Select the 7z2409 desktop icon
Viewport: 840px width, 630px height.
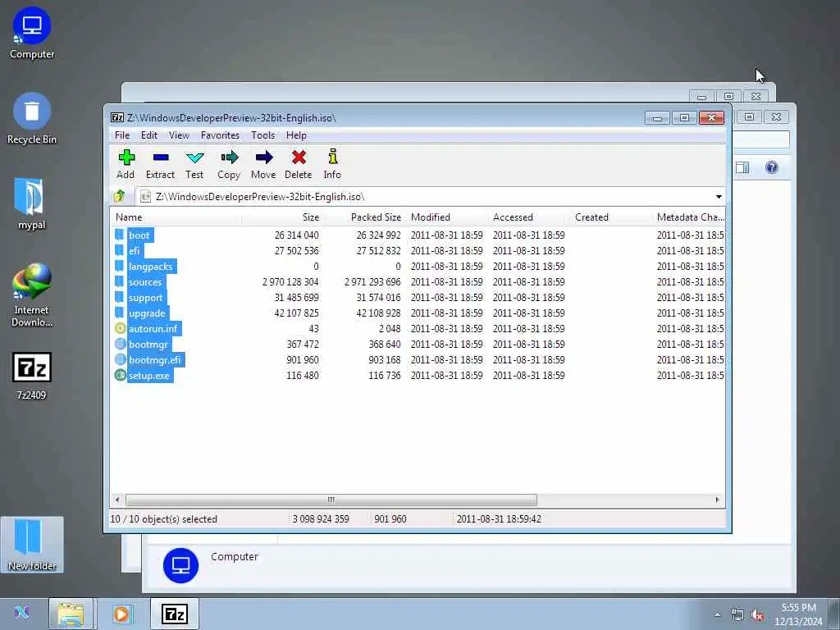click(32, 376)
